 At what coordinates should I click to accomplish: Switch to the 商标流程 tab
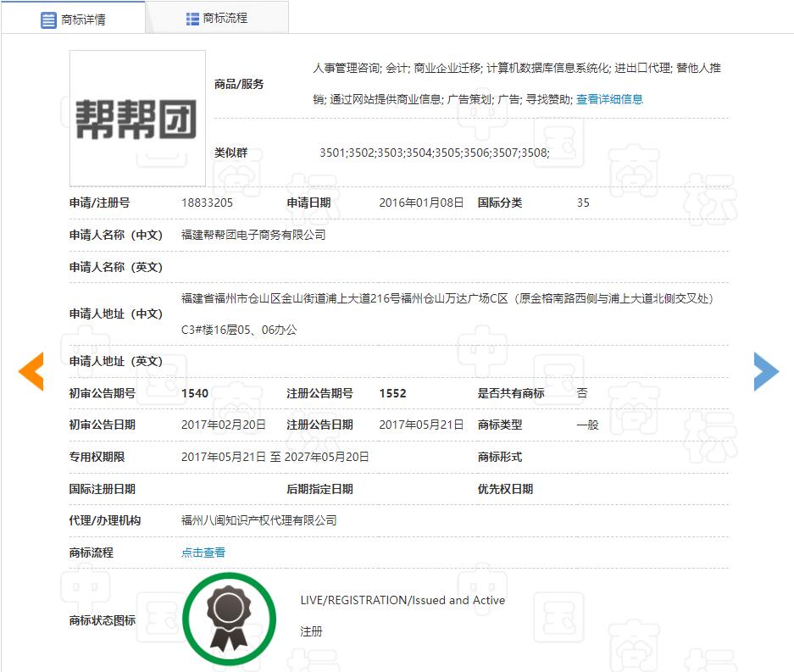[x=217, y=19]
